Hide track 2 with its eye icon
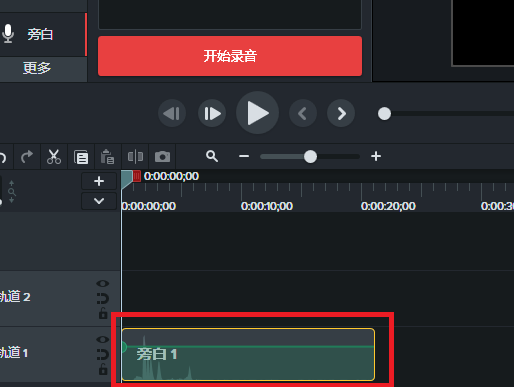 (103, 283)
